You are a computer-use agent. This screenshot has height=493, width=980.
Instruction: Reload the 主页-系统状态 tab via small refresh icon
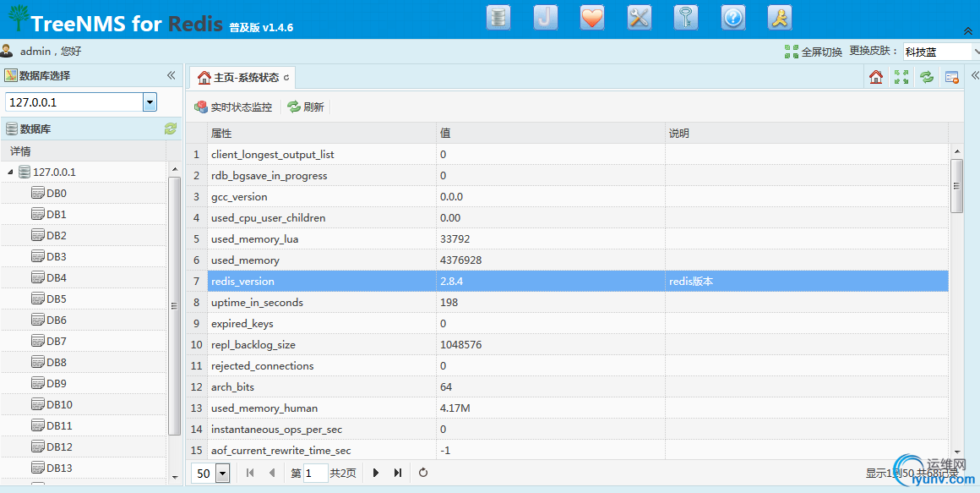coord(286,78)
